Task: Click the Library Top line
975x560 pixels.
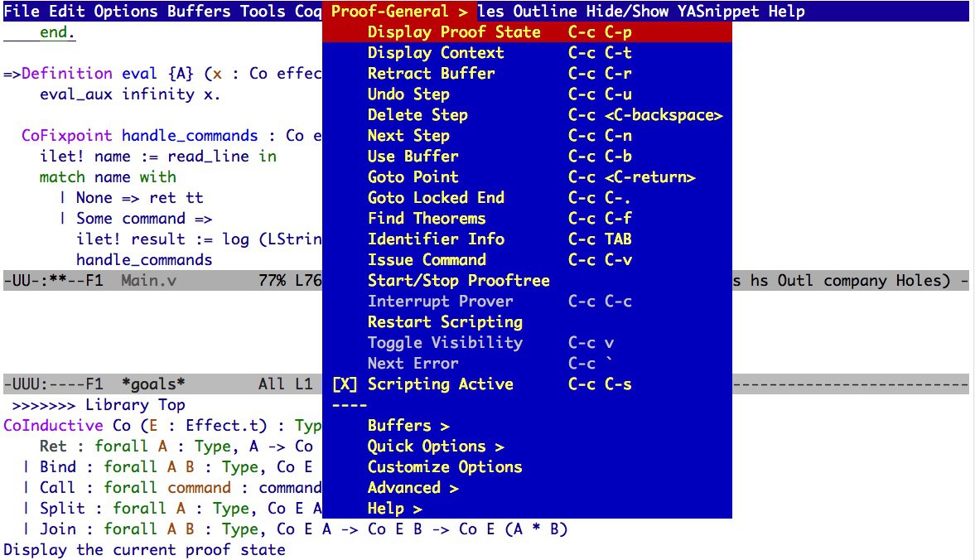Action: pyautogui.click(x=99, y=405)
